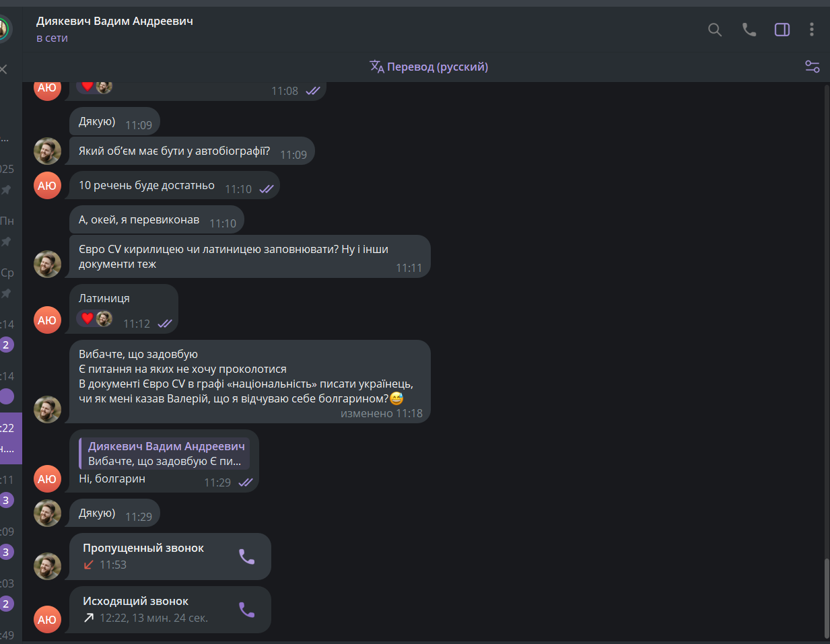This screenshot has width=830, height=644.
Task: Click phone icon in Исходящий звонок bubble
Action: click(246, 610)
